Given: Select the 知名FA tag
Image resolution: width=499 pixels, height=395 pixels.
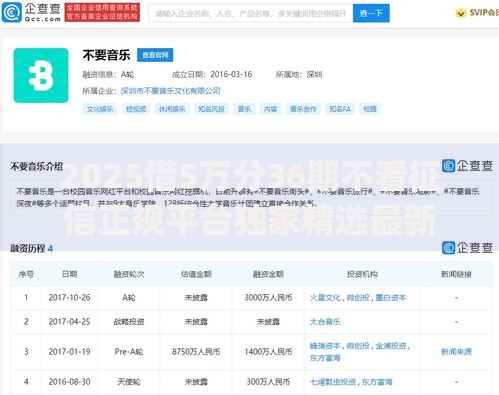Looking at the screenshot, I should [340, 109].
